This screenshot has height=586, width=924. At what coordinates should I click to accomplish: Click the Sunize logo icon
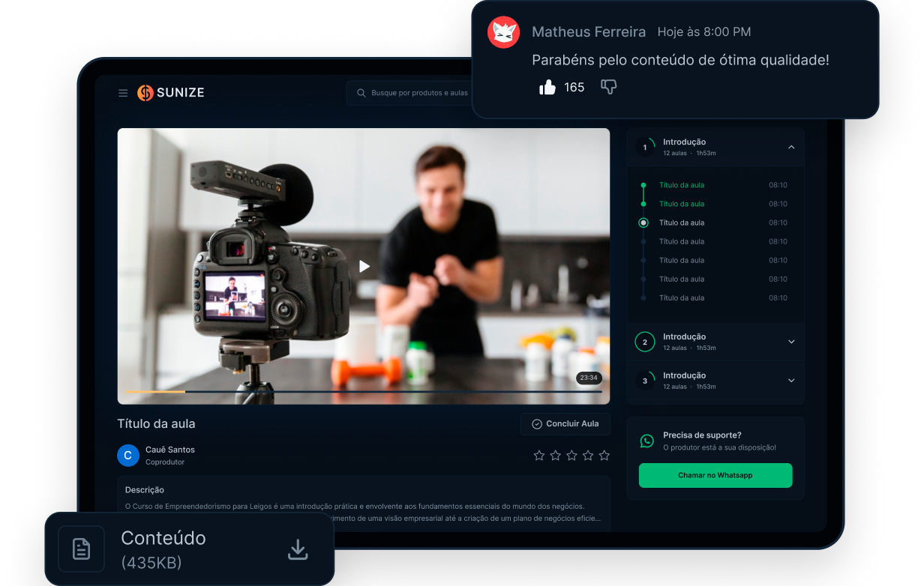145,93
